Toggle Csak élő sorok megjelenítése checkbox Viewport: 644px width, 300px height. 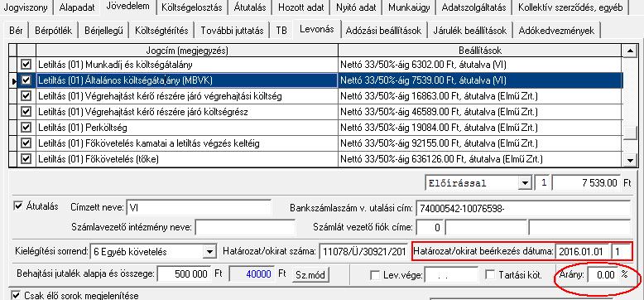(x=17, y=295)
